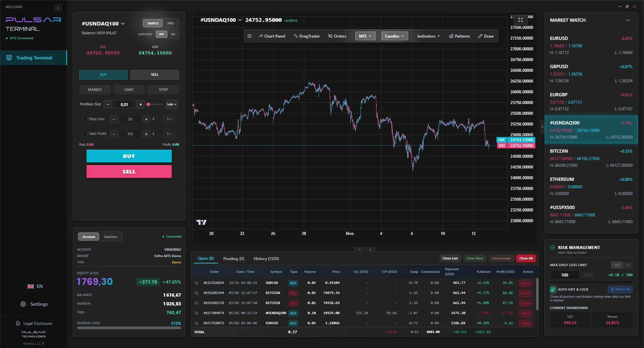This screenshot has height=348, width=644.
Task: Activate the DragTrader tool
Action: [307, 36]
